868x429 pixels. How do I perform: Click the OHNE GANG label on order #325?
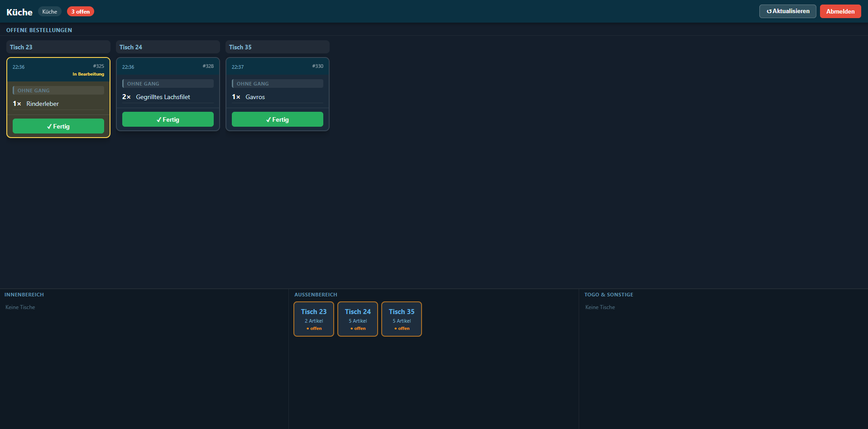coord(58,91)
